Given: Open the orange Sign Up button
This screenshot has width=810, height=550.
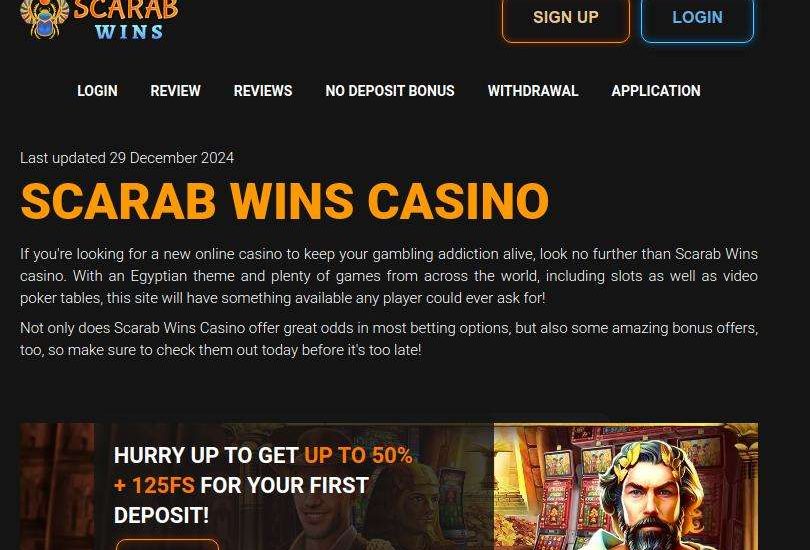Looking at the screenshot, I should pyautogui.click(x=566, y=19).
